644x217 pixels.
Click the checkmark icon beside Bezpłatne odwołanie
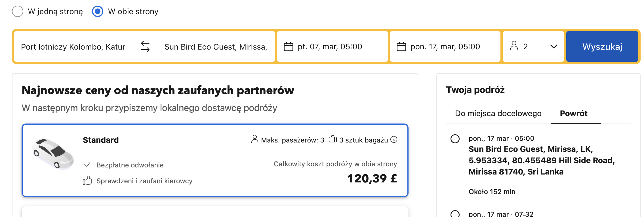click(x=87, y=165)
